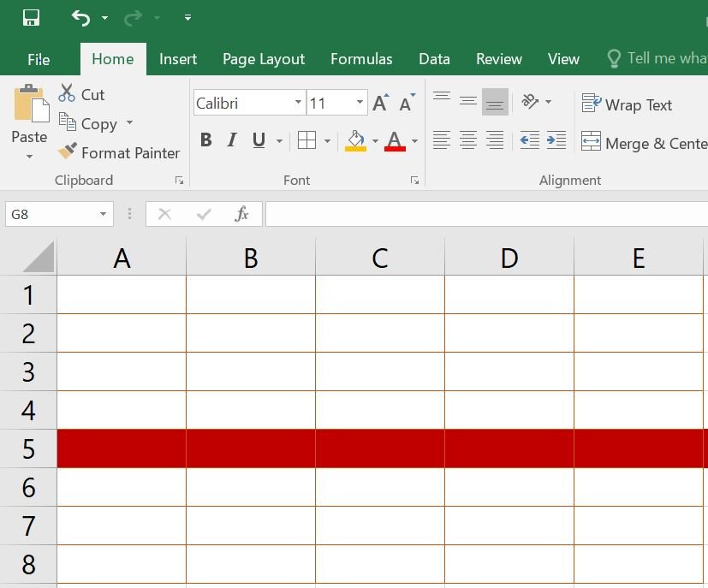The image size is (708, 588).
Task: Open the Borders dropdown arrow
Action: pyautogui.click(x=327, y=141)
